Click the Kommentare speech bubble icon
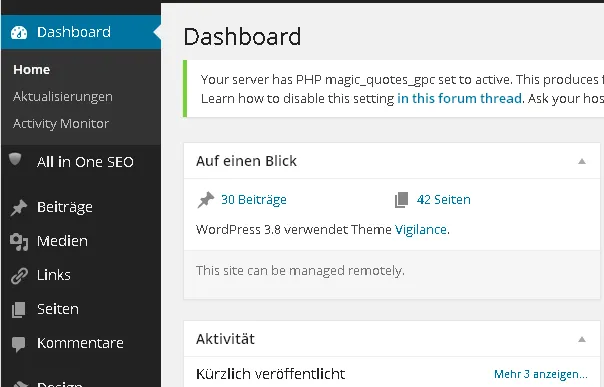 point(18,344)
